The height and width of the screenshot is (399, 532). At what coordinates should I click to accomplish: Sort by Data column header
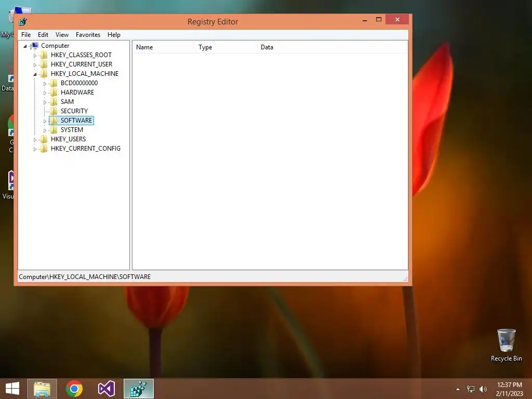coord(332,47)
